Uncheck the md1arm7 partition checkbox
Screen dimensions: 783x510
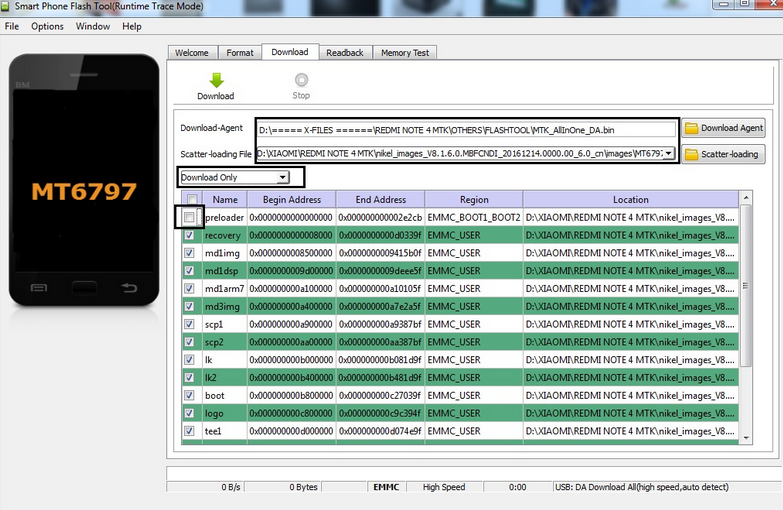[189, 288]
